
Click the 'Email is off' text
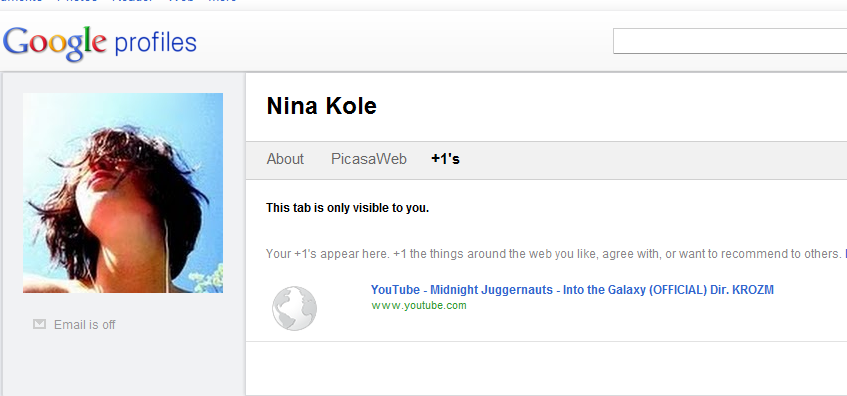coord(85,325)
